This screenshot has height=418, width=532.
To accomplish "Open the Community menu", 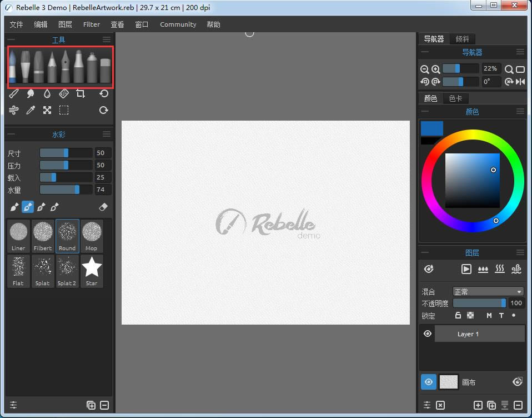I will 178,24.
